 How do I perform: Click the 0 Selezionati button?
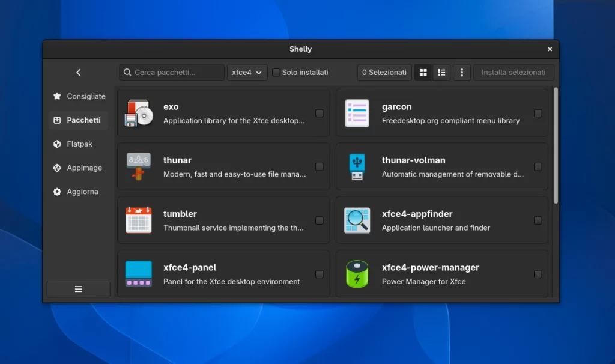coord(384,73)
